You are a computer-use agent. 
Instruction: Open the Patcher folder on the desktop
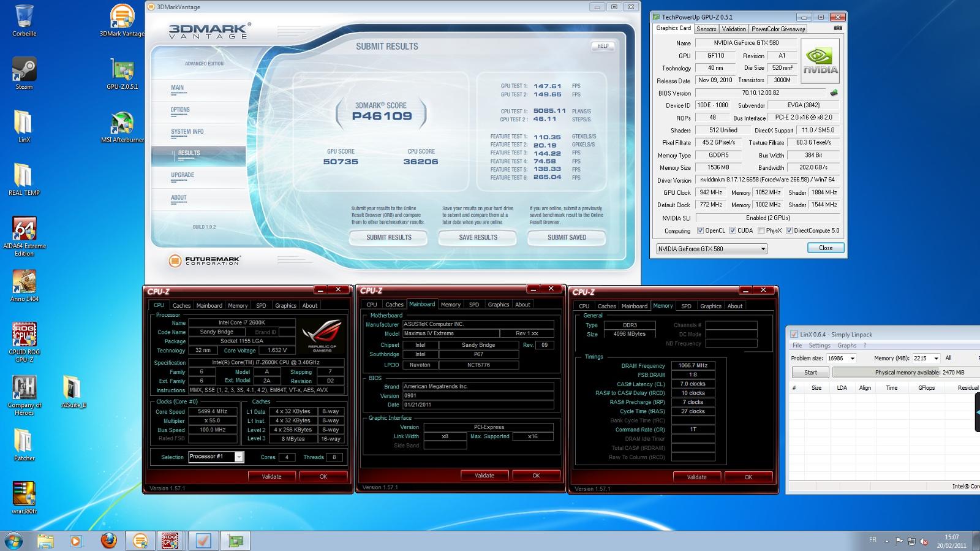(24, 445)
